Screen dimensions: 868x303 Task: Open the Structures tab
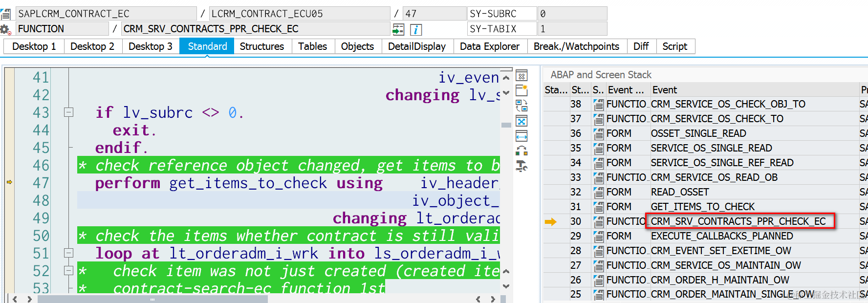tap(262, 46)
